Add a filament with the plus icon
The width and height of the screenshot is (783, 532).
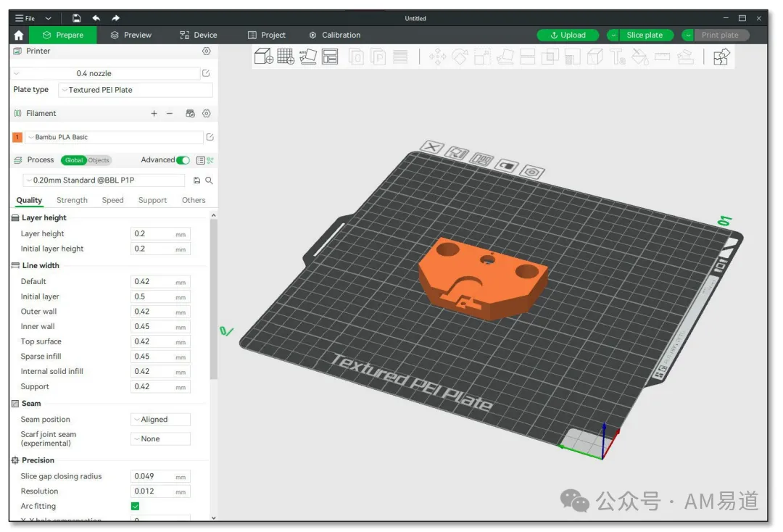154,114
